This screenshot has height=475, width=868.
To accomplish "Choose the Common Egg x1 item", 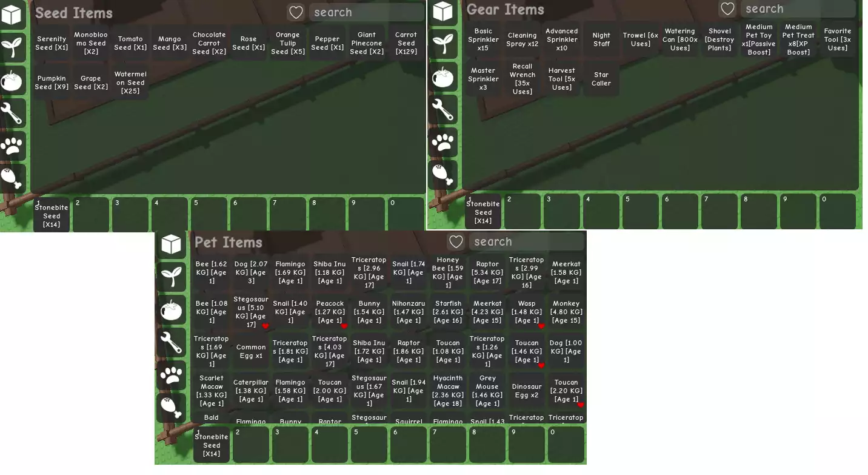I will (x=251, y=352).
